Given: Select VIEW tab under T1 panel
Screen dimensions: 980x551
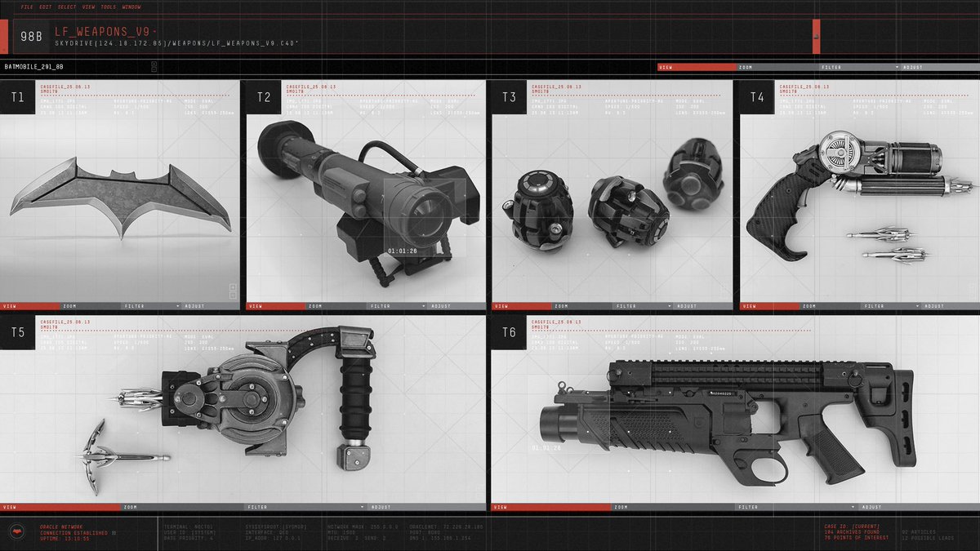Looking at the screenshot, I should click(31, 306).
